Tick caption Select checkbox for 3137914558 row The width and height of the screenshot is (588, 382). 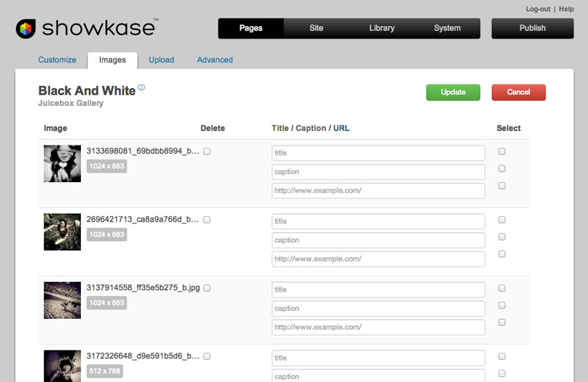point(502,305)
